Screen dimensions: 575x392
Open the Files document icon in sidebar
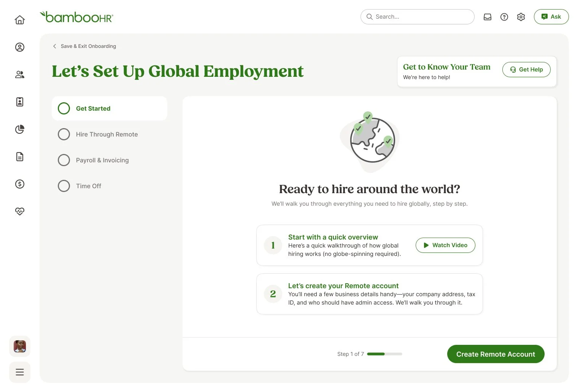(x=20, y=157)
